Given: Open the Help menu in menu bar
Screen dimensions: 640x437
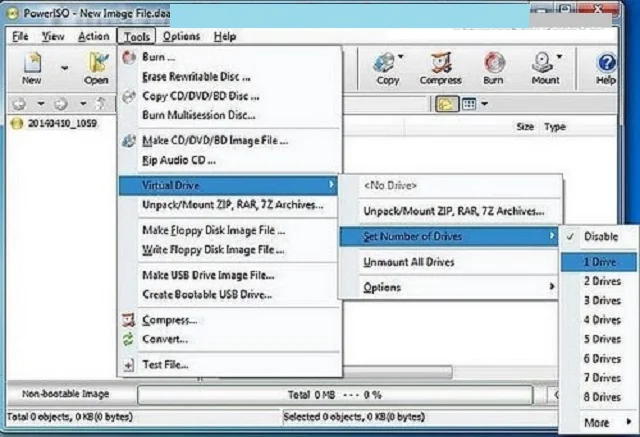Looking at the screenshot, I should point(225,37).
